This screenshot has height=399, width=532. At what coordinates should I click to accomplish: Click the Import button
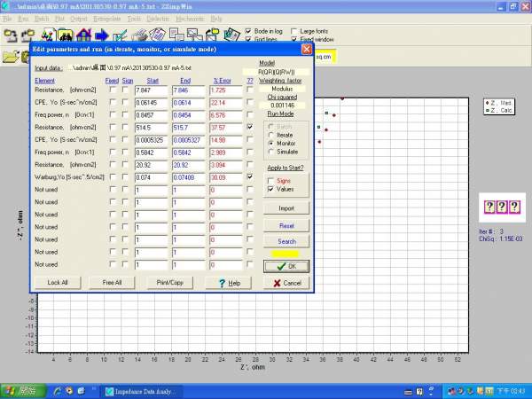pyautogui.click(x=286, y=207)
